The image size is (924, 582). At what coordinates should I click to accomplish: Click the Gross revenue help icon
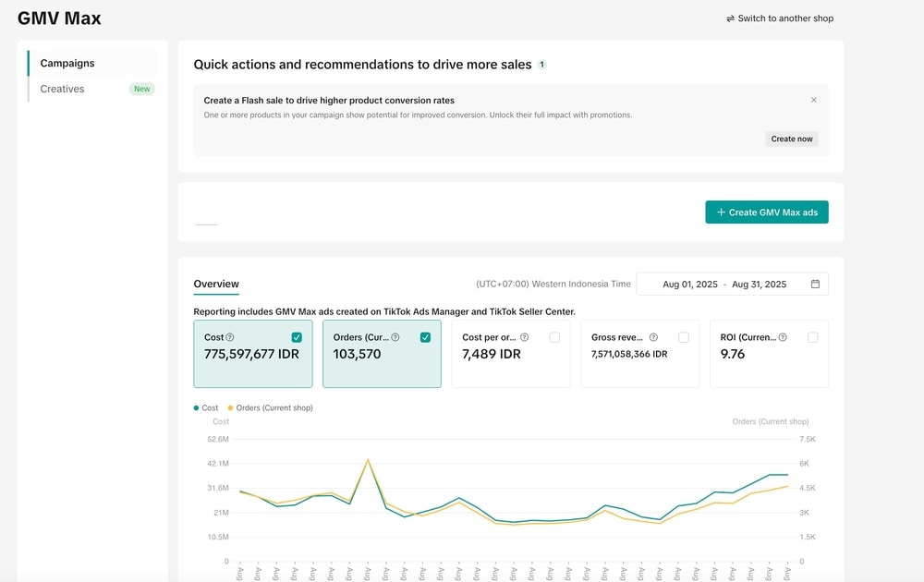[653, 338]
